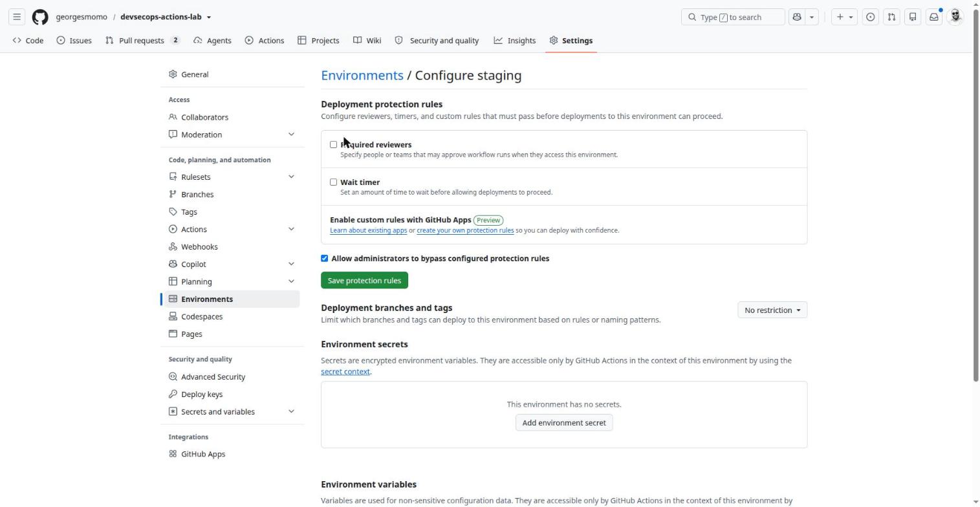
Task: Follow the secret context link
Action: coord(345,372)
